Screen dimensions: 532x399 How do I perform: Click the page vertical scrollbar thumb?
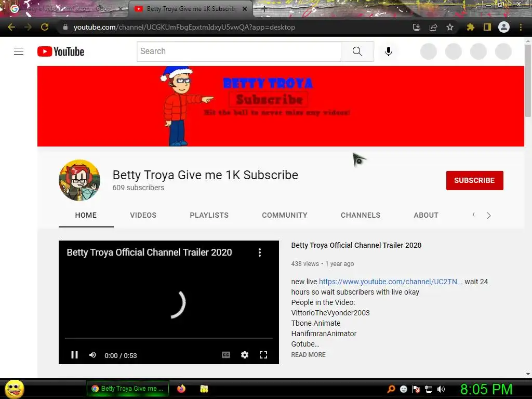528,81
